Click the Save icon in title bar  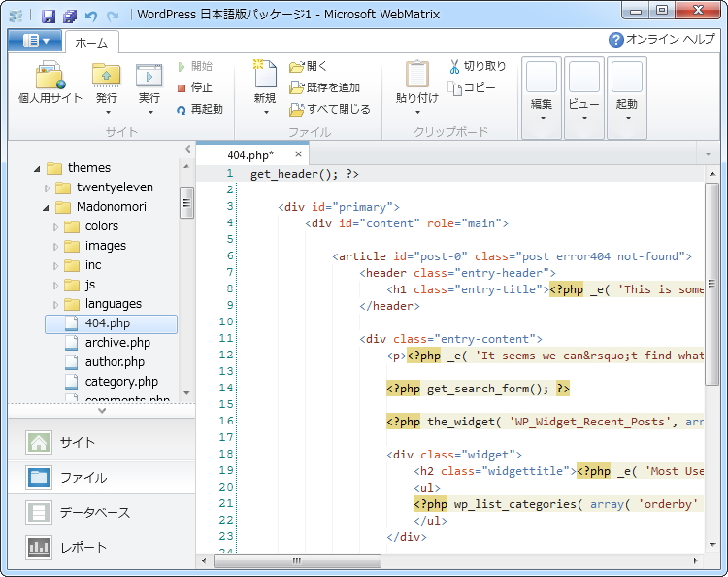coord(49,17)
